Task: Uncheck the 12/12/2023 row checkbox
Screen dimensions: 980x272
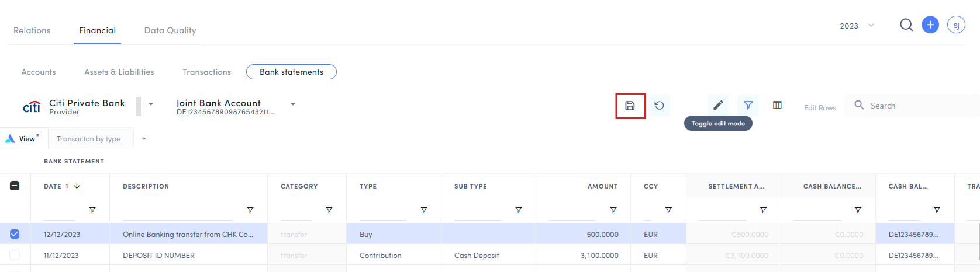Action: 15,234
